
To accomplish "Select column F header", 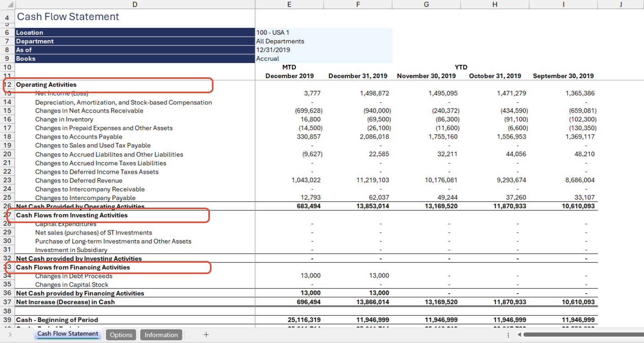I will click(358, 4).
